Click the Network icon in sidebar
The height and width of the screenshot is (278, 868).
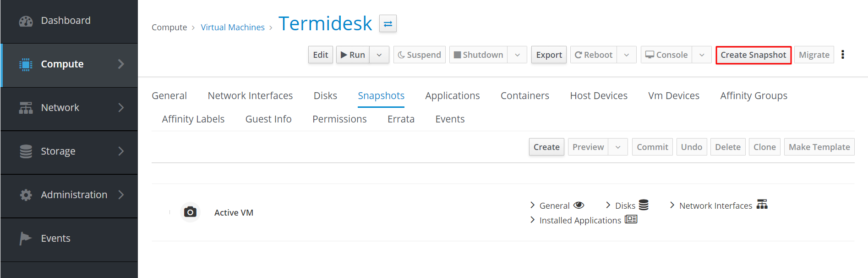[x=26, y=108]
